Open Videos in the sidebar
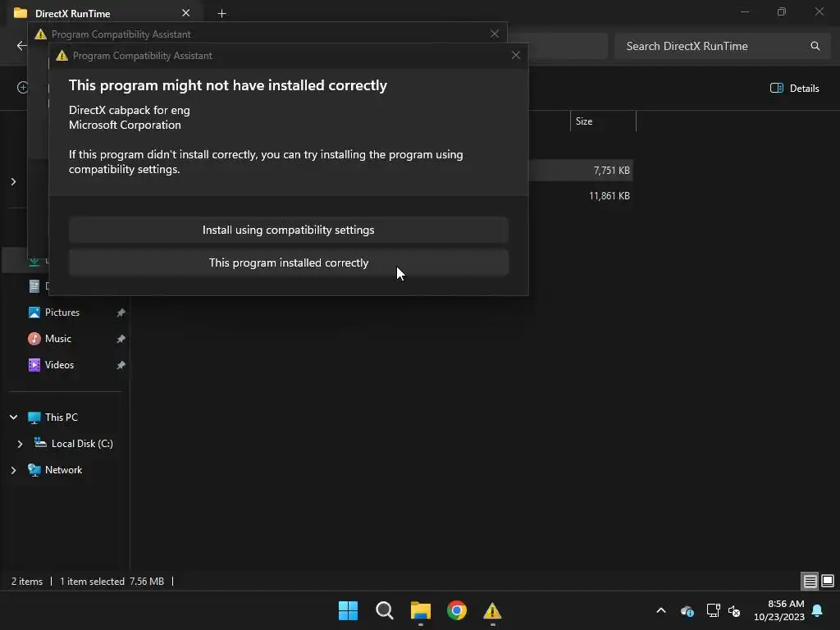The height and width of the screenshot is (630, 840). (59, 365)
